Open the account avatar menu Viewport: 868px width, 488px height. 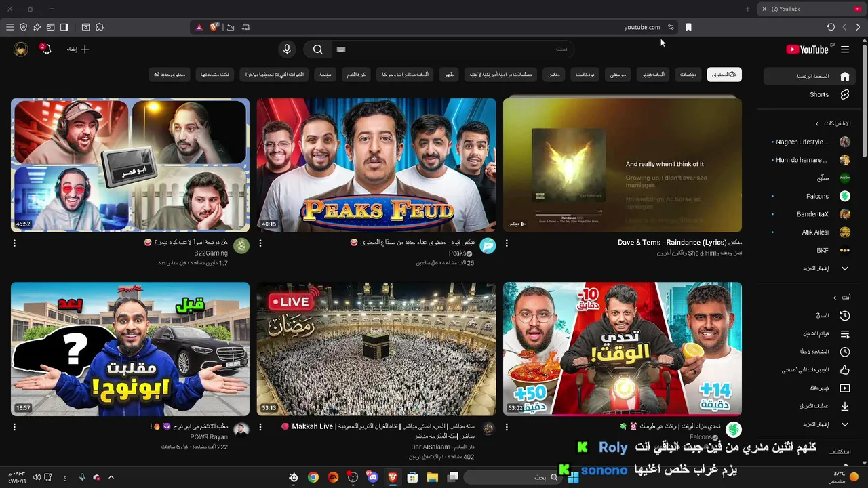[21, 49]
